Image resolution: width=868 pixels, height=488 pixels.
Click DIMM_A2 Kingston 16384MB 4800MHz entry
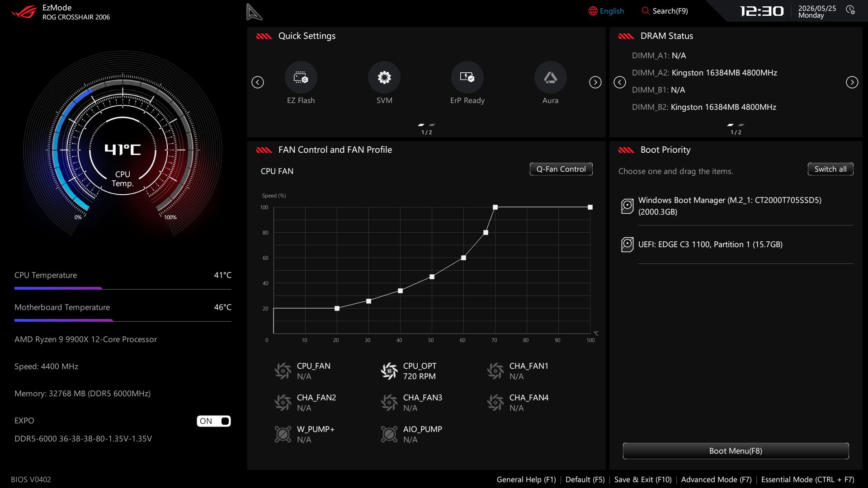tap(704, 73)
